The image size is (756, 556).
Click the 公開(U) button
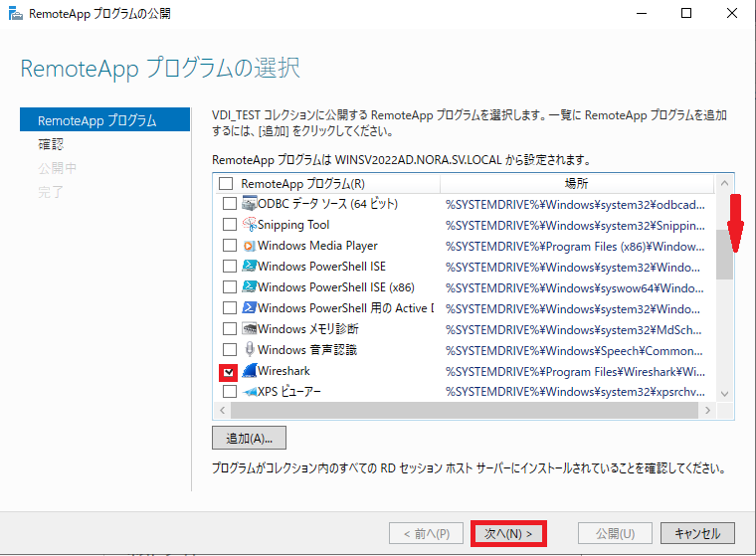tap(615, 534)
